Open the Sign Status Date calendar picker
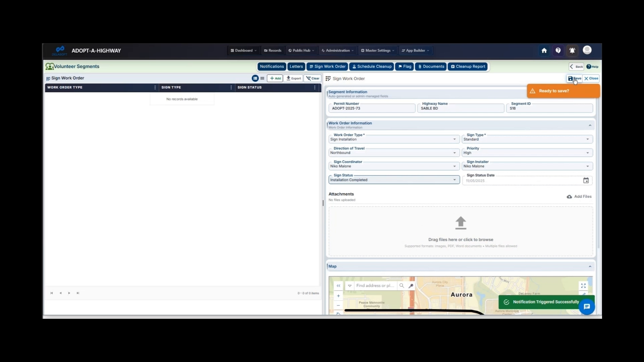 pos(586,180)
